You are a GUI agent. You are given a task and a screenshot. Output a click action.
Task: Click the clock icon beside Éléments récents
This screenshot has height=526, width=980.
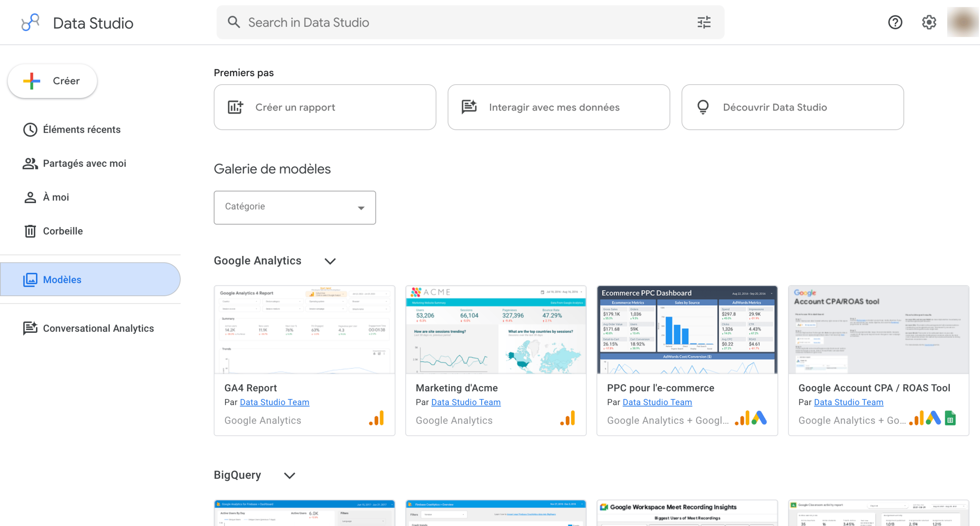(x=30, y=130)
